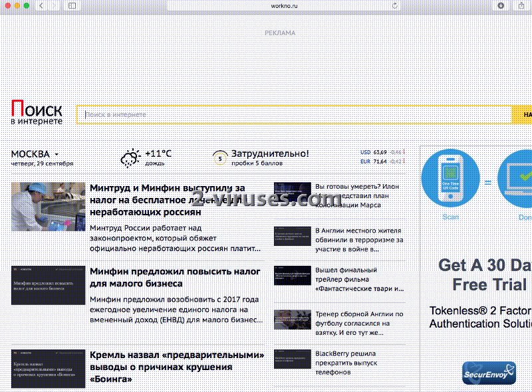Click the traffic score circle icon

click(x=219, y=158)
